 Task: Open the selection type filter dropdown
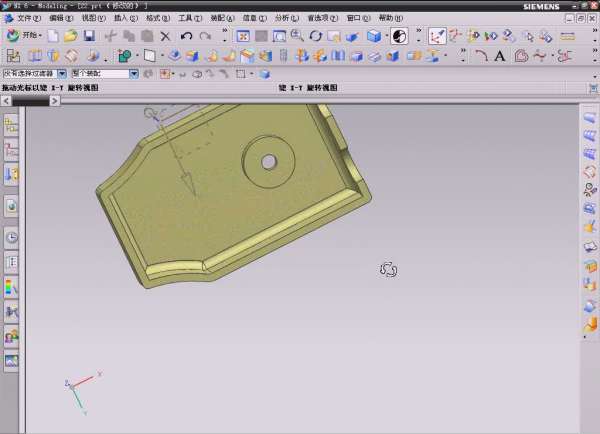pyautogui.click(x=62, y=73)
